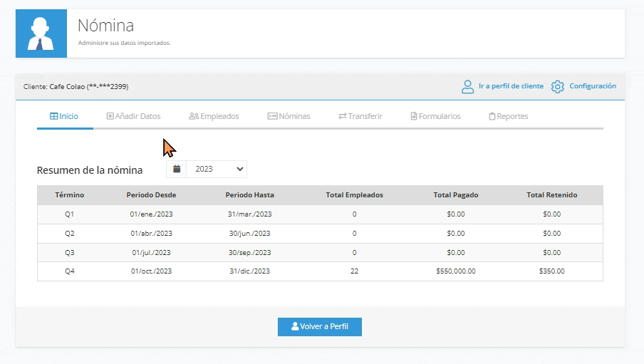This screenshot has height=364, width=644.
Task: Select the Q2 term cell
Action: (69, 234)
